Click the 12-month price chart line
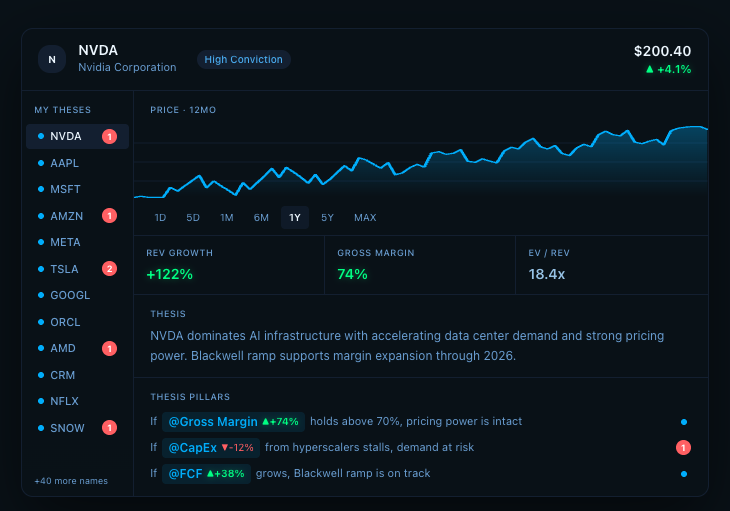730x511 pixels. (421, 161)
